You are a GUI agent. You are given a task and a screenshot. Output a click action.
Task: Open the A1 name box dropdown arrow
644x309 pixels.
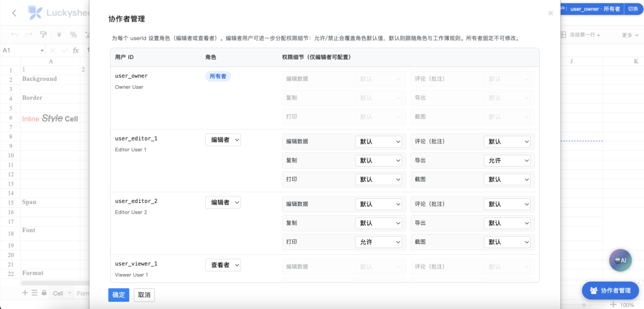(42, 51)
